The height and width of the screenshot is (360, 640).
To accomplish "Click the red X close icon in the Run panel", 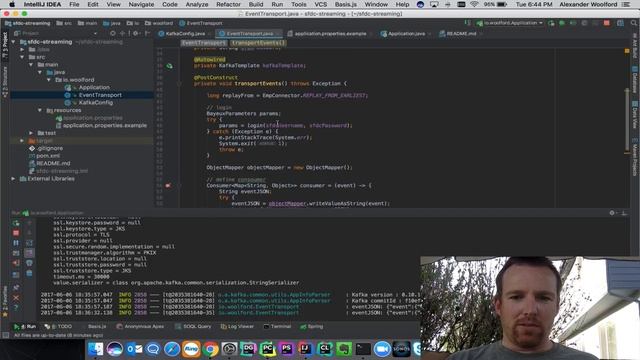I will (16, 298).
